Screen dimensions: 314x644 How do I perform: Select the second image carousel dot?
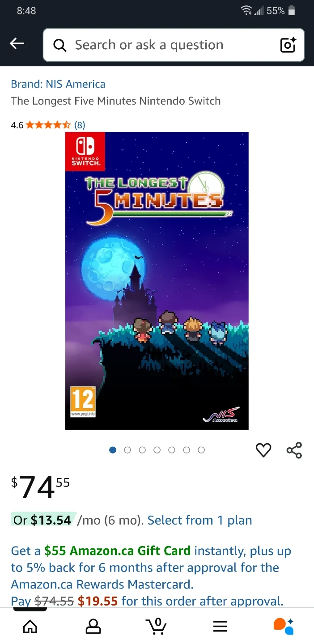click(x=127, y=450)
